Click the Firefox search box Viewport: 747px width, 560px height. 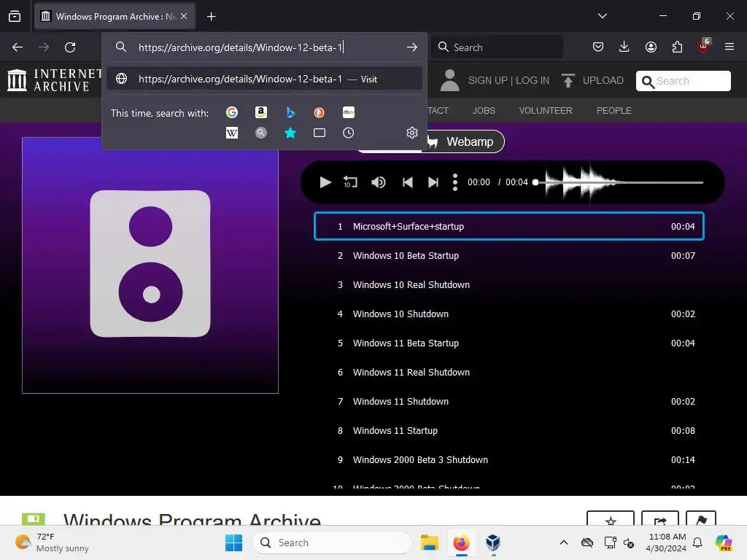point(497,47)
